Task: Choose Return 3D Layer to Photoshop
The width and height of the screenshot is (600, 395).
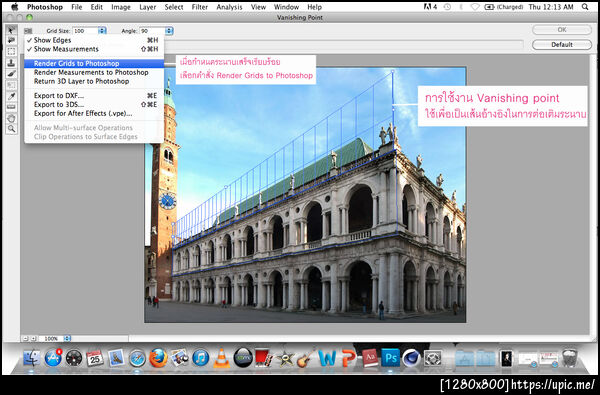Action: [94, 81]
